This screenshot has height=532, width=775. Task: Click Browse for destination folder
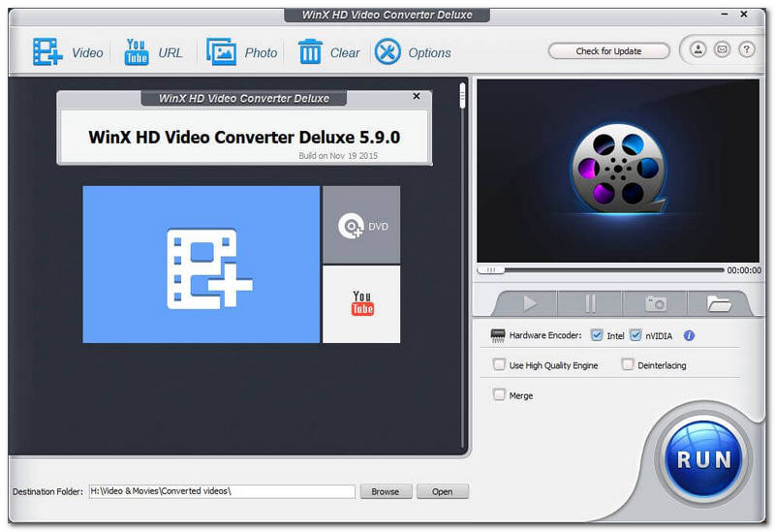pos(386,491)
